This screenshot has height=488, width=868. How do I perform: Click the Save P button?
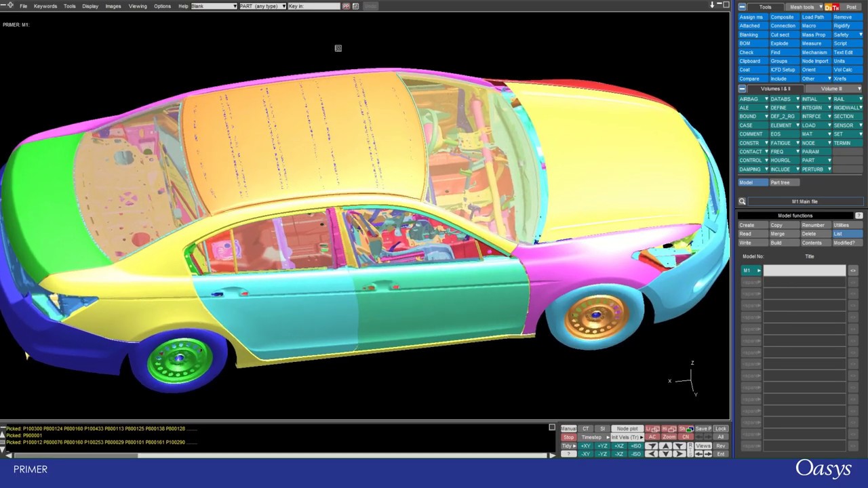(703, 428)
